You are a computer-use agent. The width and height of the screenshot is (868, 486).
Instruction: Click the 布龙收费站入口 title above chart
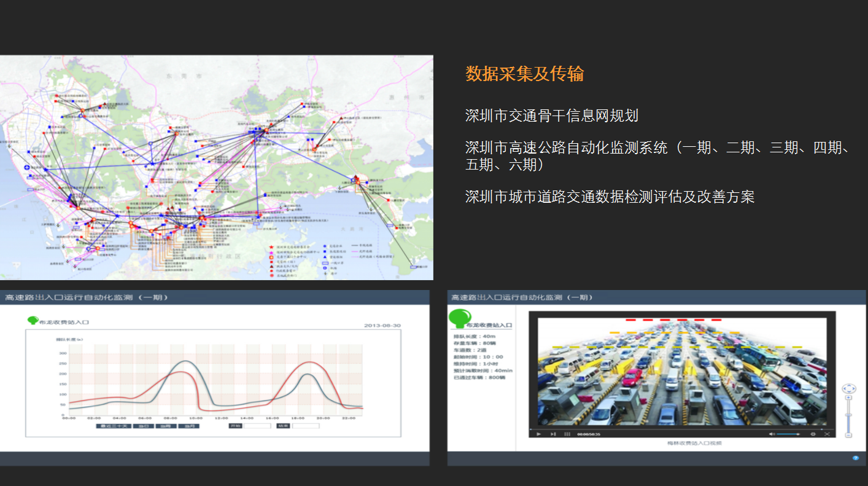(64, 322)
